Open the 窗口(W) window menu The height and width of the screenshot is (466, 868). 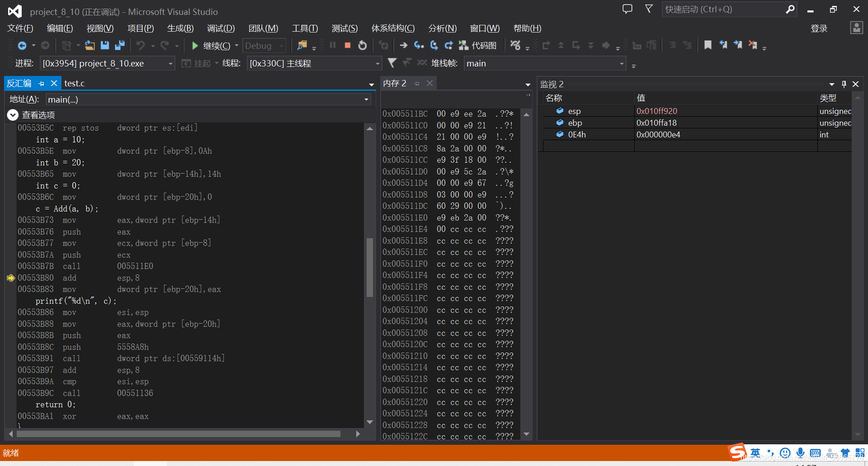485,28
